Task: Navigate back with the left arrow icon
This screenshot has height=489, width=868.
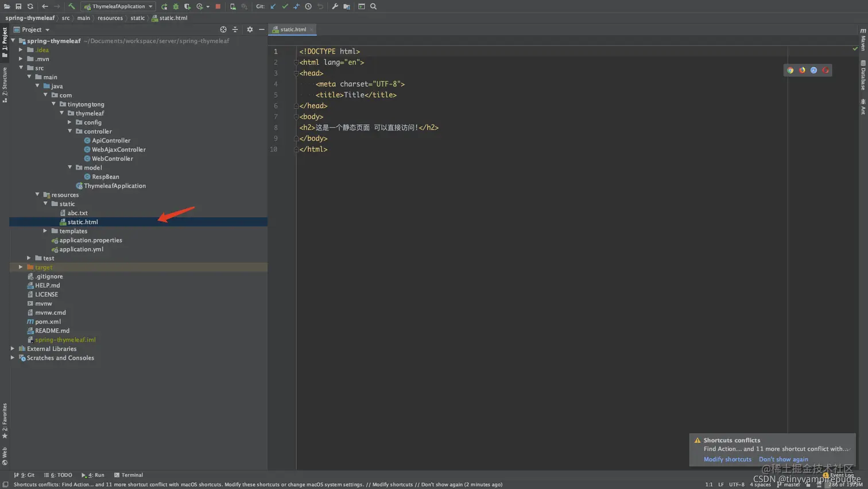Action: [45, 6]
